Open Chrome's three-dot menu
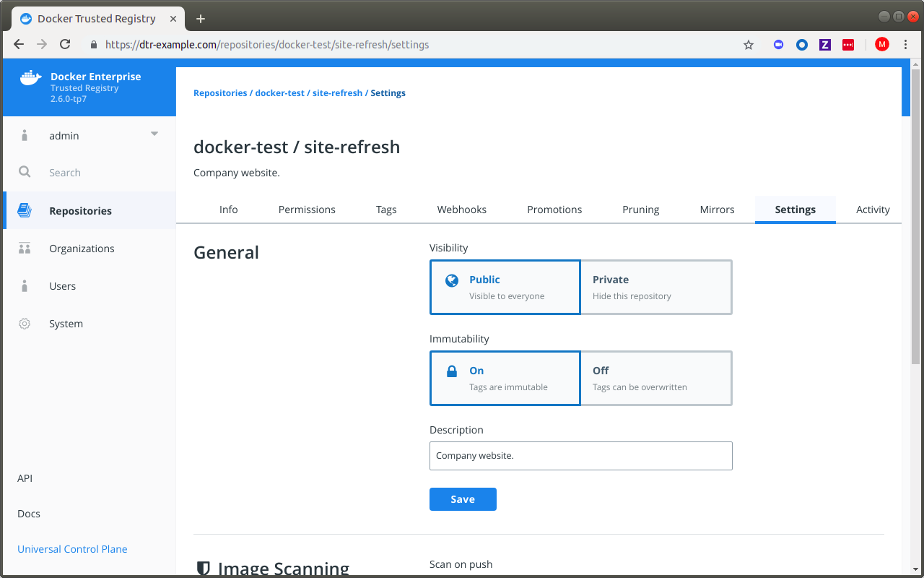 [906, 45]
